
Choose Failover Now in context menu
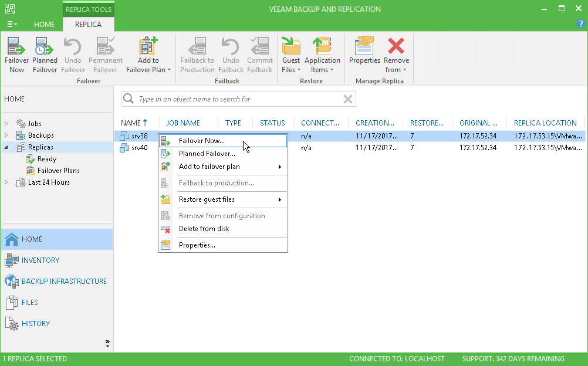click(223, 141)
